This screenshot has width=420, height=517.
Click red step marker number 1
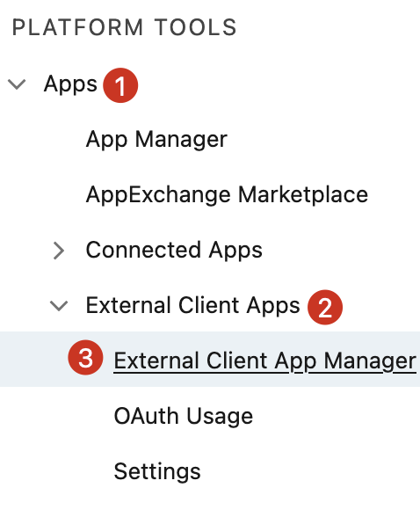pos(120,85)
